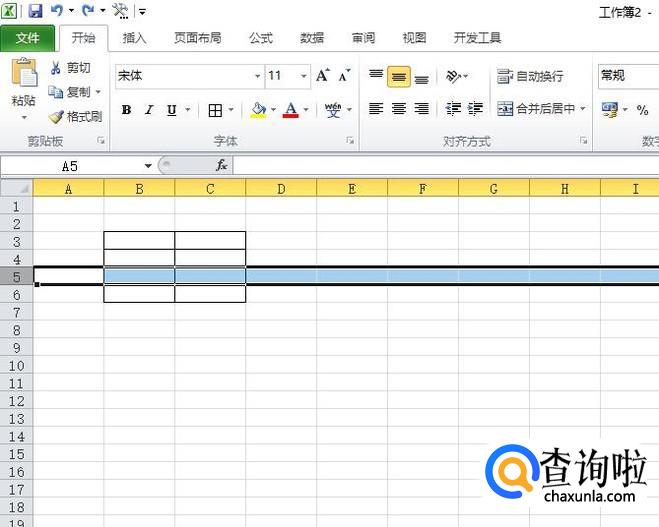Switch to the 数据 Data tab
The width and height of the screenshot is (659, 527).
pos(312,38)
